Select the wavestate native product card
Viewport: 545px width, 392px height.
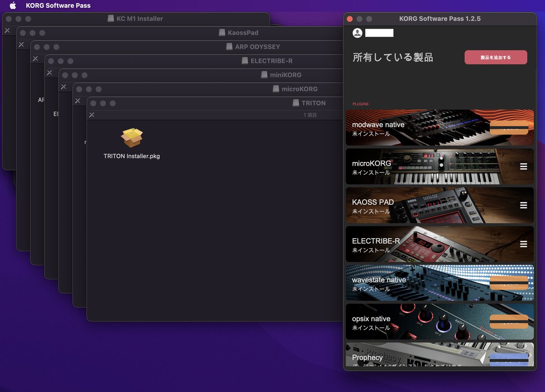tap(440, 283)
